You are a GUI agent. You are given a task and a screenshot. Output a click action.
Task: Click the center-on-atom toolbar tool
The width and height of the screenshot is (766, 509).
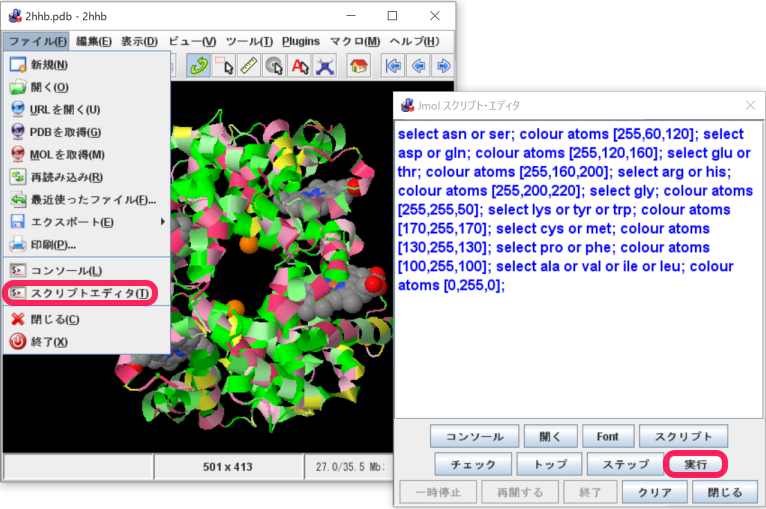(275, 65)
